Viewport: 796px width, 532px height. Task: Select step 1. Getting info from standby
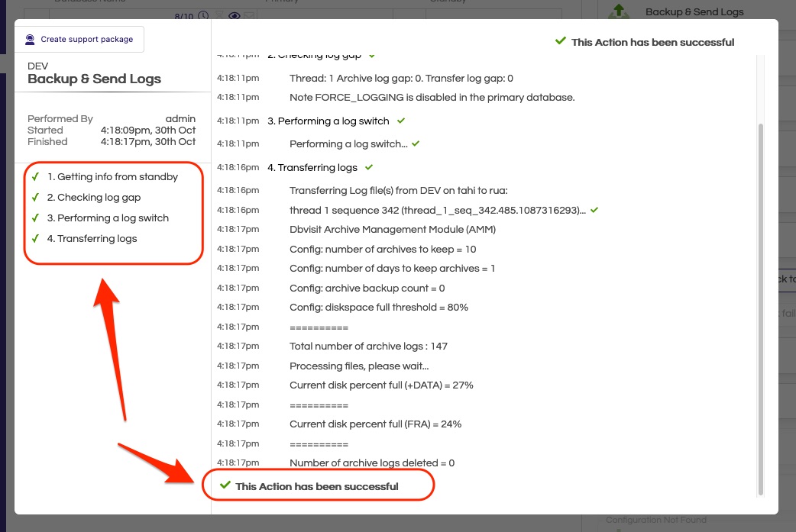tap(112, 176)
